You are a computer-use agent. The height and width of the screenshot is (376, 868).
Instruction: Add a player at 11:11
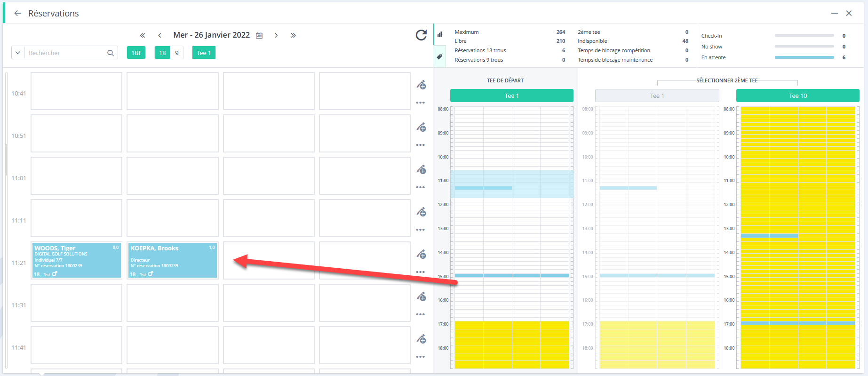[x=422, y=212]
